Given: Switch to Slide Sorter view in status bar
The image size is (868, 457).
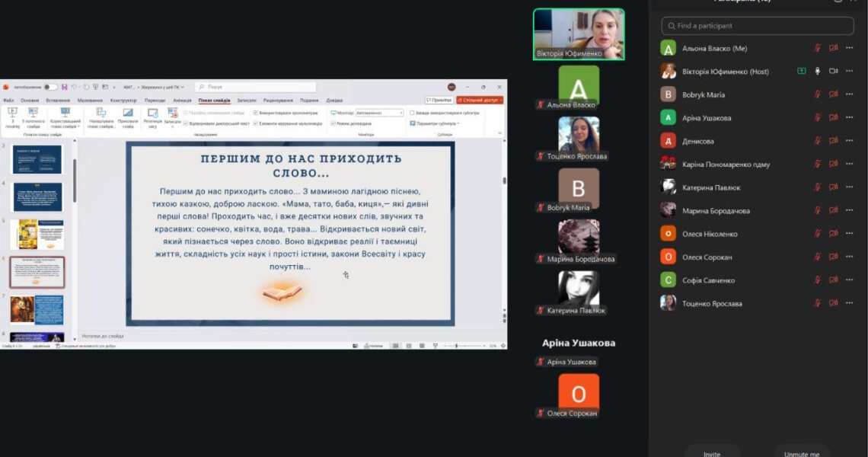Looking at the screenshot, I should coord(409,346).
